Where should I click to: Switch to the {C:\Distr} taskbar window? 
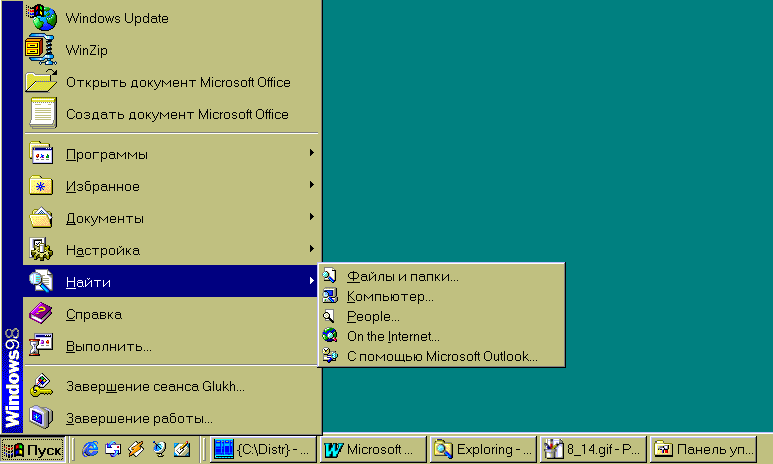(x=263, y=449)
